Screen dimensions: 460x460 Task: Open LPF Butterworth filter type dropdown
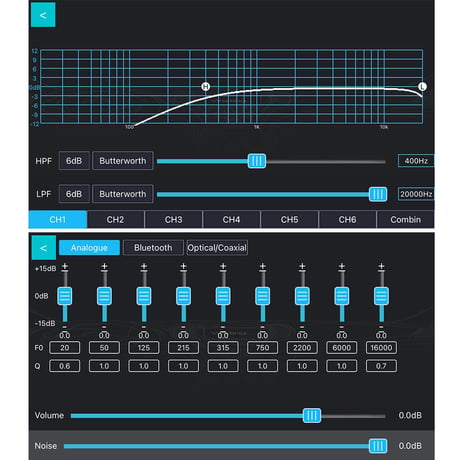pyautogui.click(x=123, y=194)
